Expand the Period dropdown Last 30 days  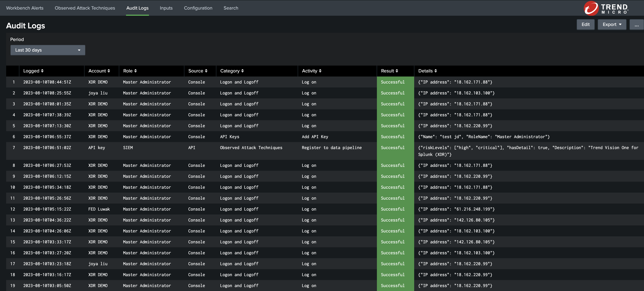pos(48,50)
